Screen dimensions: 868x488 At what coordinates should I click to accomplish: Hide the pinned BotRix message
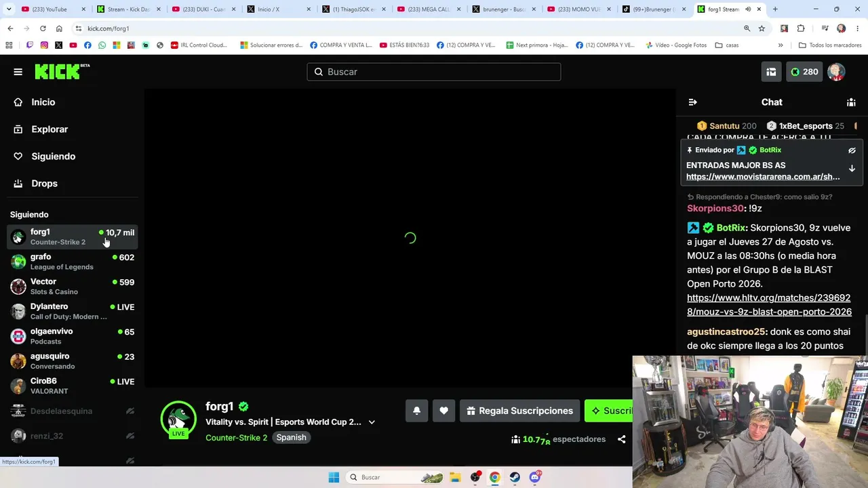[852, 150]
